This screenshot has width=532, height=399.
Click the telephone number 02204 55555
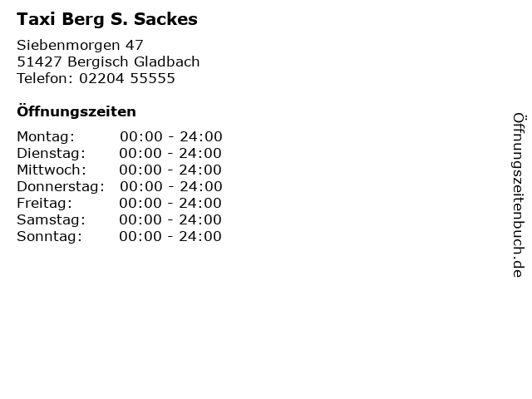(x=127, y=78)
